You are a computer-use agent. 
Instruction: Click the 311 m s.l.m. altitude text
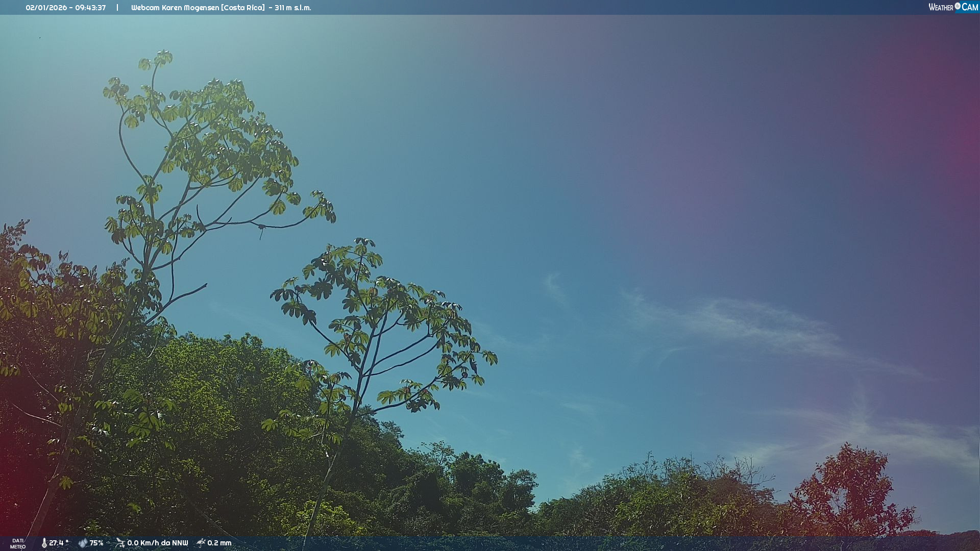pyautogui.click(x=292, y=8)
